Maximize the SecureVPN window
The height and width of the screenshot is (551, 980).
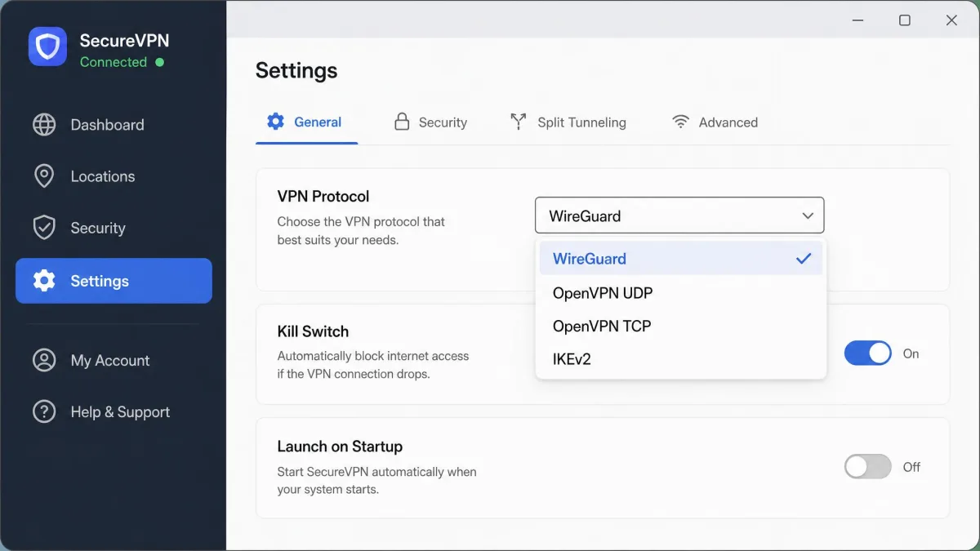[x=905, y=20]
